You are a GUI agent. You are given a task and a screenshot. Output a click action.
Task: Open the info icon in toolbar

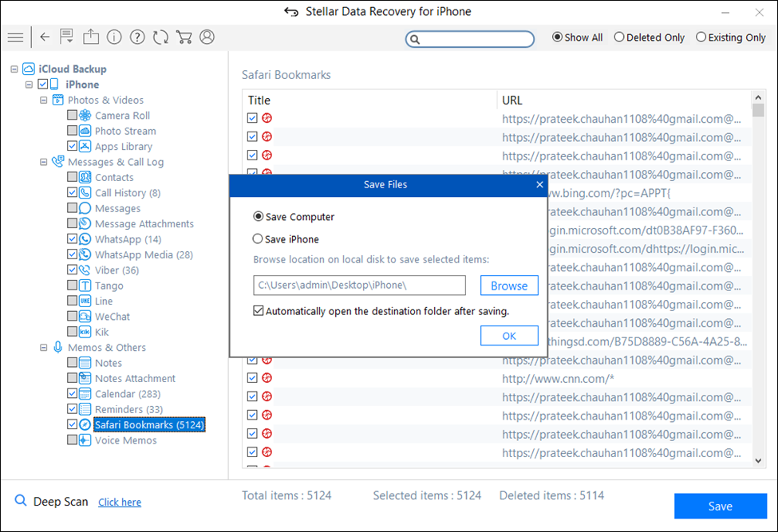pos(114,37)
